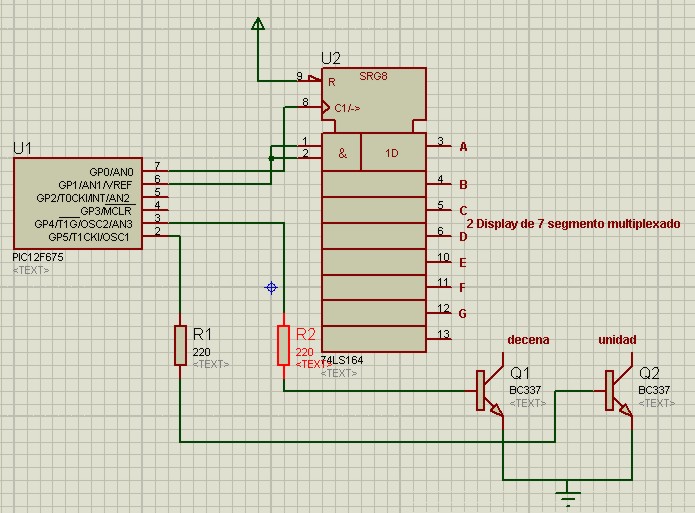Select the R2 resistor symbol highlighted in red
The height and width of the screenshot is (513, 695).
[x=284, y=345]
